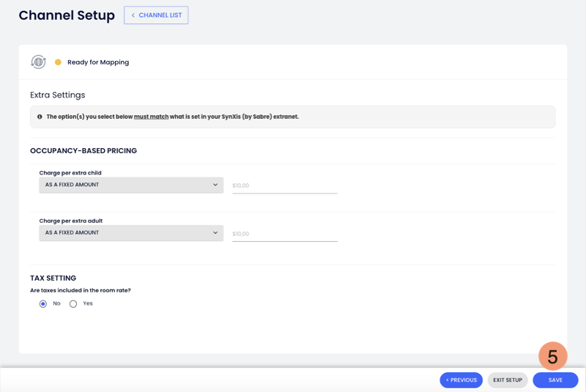Click the chevron arrow on extra child dropdown
Screen dimensions: 586x392
coord(215,185)
